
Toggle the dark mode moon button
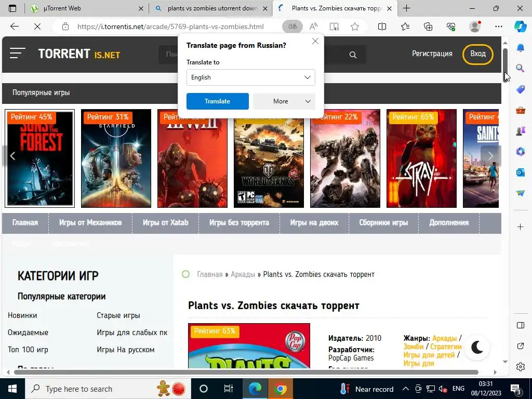(477, 347)
